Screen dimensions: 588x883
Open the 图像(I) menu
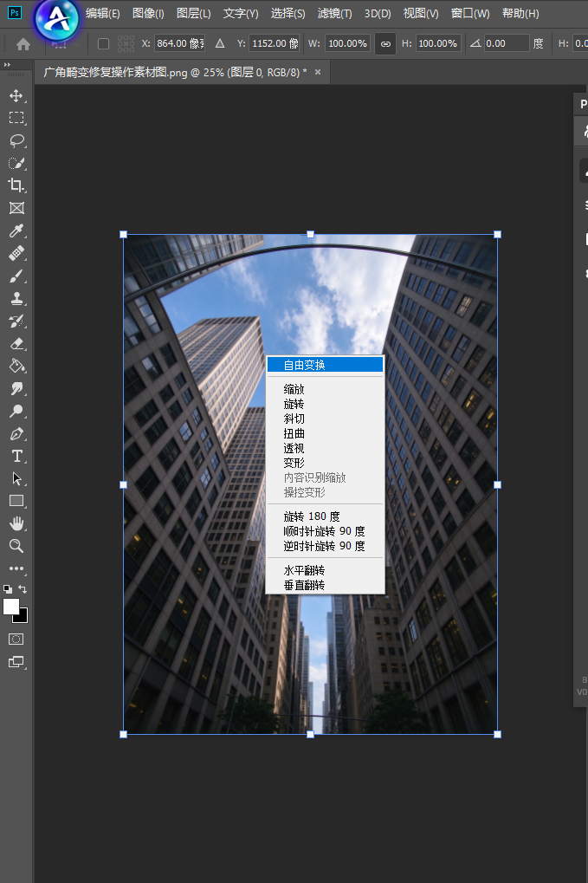click(148, 14)
